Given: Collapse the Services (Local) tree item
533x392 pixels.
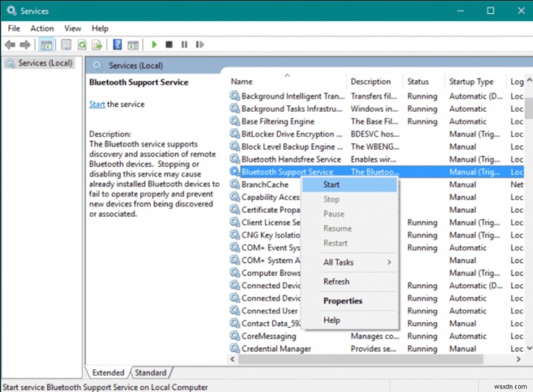Looking at the screenshot, I should 38,63.
